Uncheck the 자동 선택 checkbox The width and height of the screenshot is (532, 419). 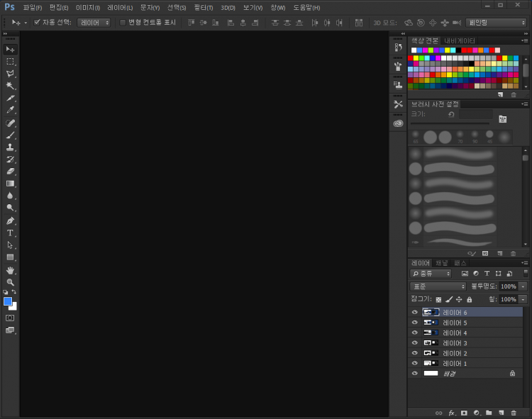[x=37, y=22]
